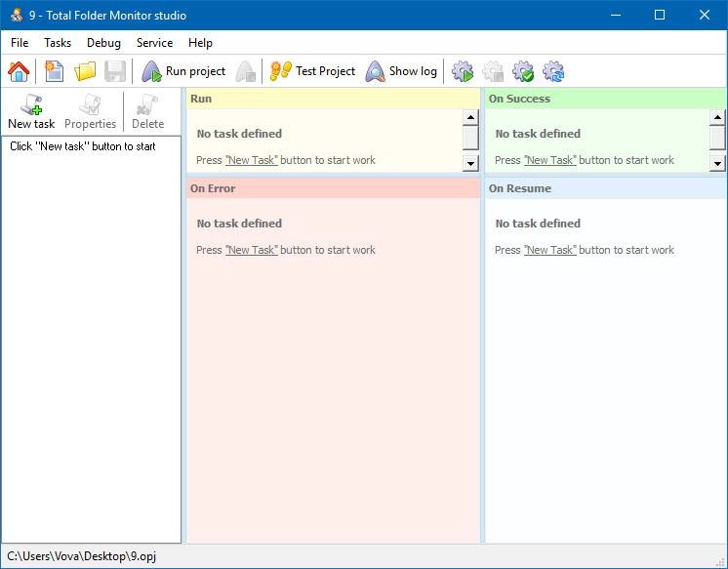
Task: Click the Home house icon
Action: coord(19,71)
